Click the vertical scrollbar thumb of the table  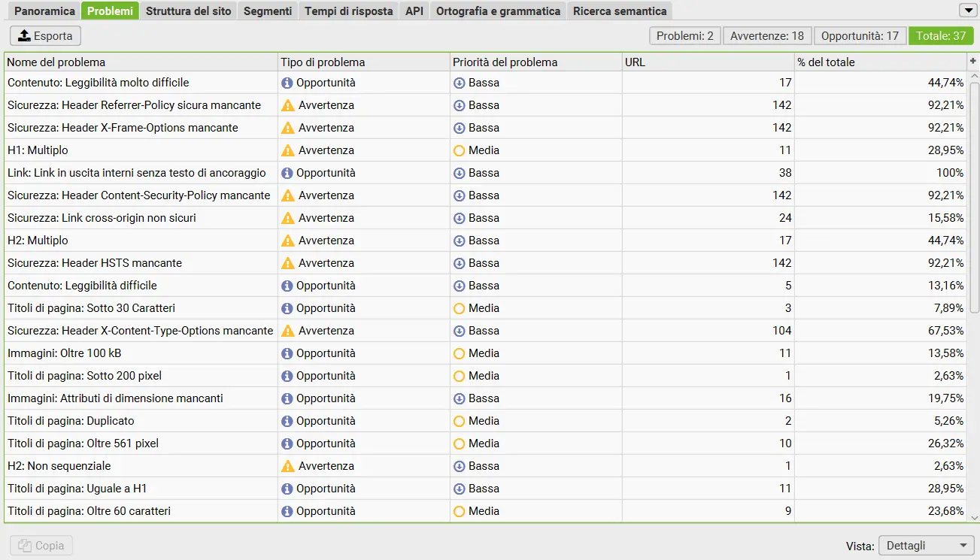[x=974, y=197]
